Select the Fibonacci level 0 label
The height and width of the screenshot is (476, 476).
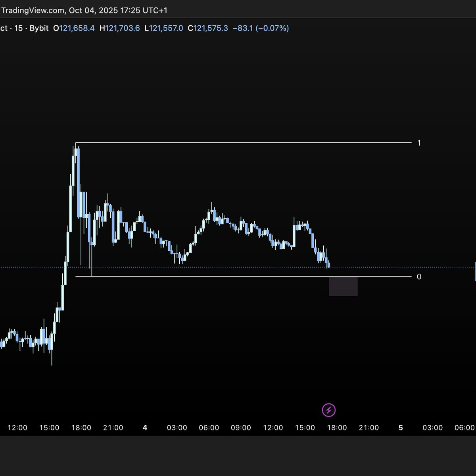click(x=419, y=277)
